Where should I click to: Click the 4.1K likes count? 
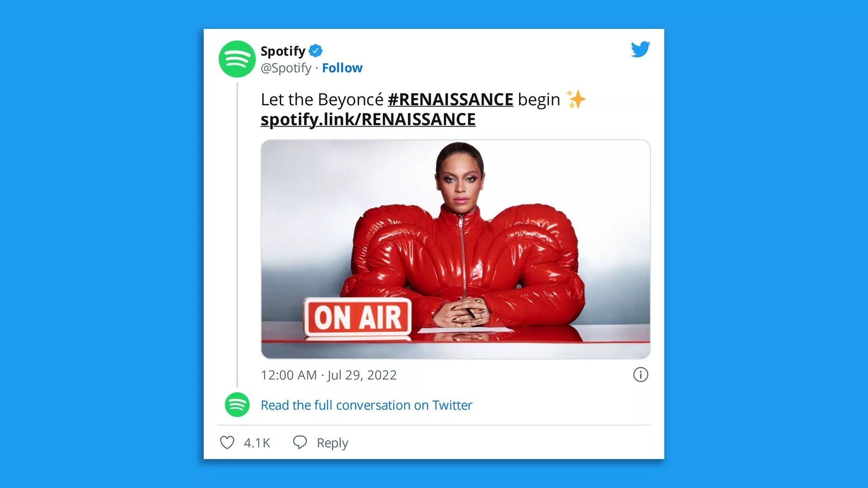257,443
